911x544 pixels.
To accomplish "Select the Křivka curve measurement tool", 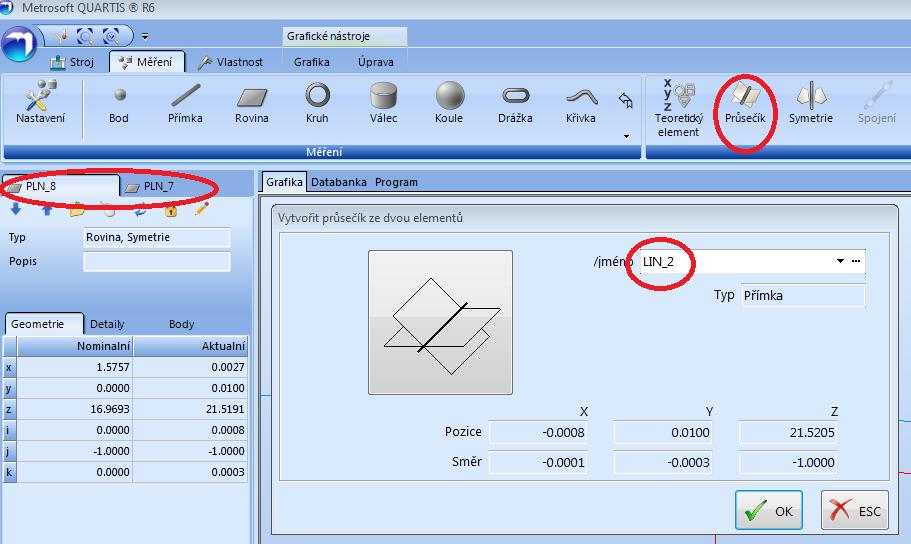I will [581, 103].
